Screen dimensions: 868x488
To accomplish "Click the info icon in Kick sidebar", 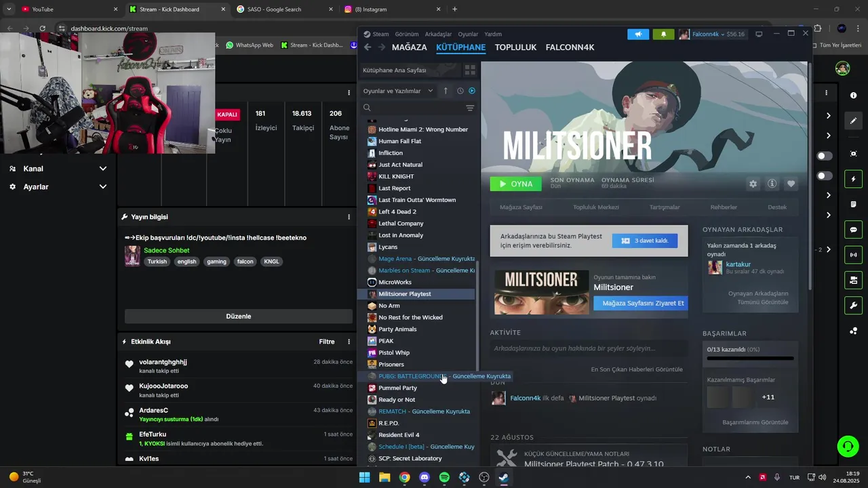I will pos(854,96).
